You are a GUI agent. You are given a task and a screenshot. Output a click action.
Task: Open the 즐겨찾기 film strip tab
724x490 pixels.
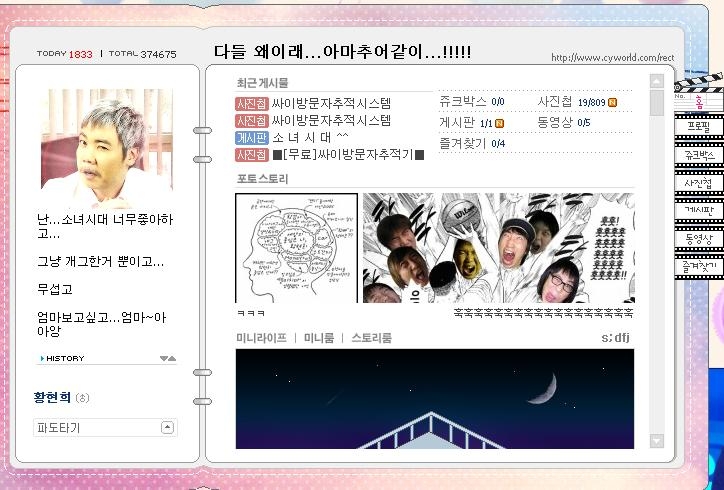pyautogui.click(x=699, y=266)
